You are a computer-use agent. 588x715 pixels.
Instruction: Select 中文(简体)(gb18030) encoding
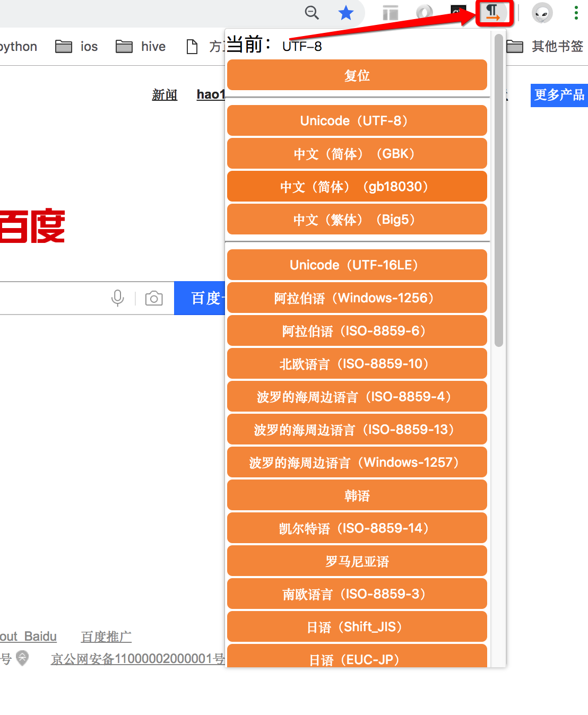[x=357, y=186]
